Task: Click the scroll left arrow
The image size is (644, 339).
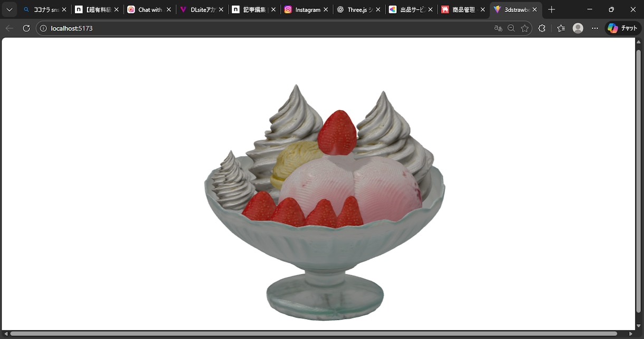Action: click(x=6, y=334)
